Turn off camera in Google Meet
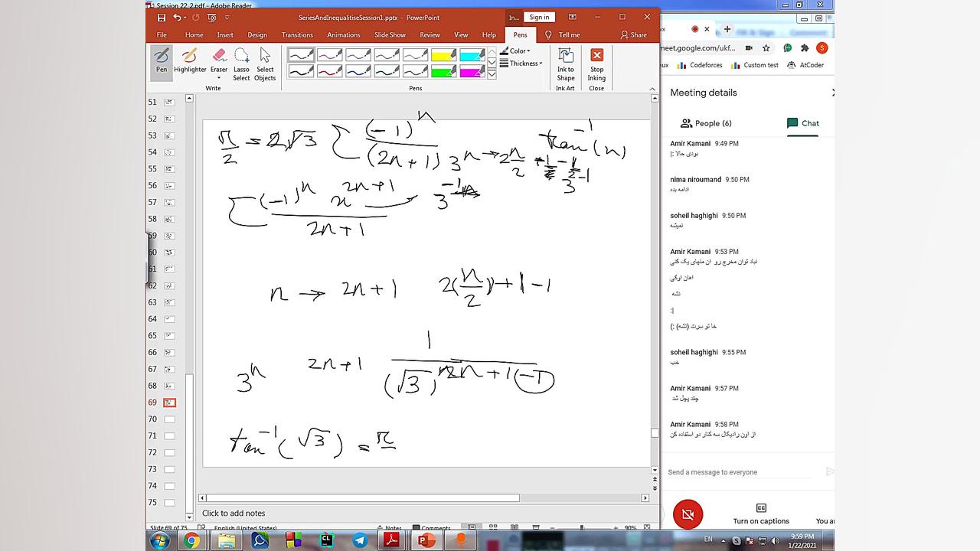Viewport: 980px width, 551px height. point(688,514)
